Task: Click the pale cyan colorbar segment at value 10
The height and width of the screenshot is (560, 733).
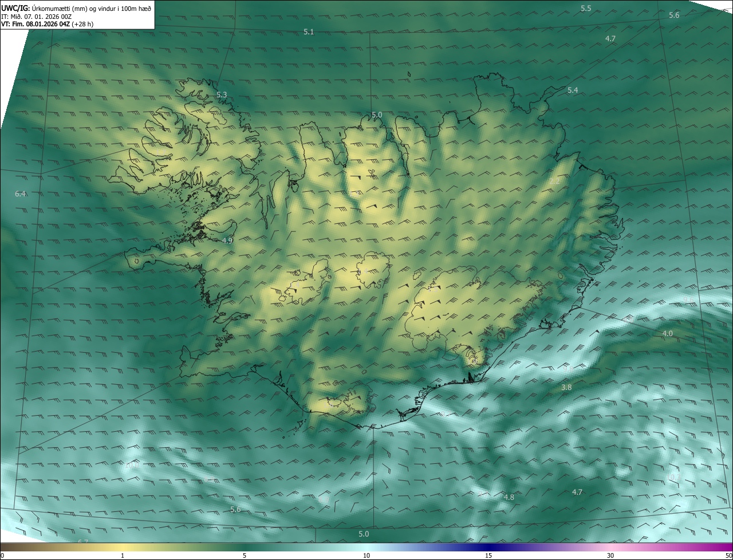Action: click(366, 547)
